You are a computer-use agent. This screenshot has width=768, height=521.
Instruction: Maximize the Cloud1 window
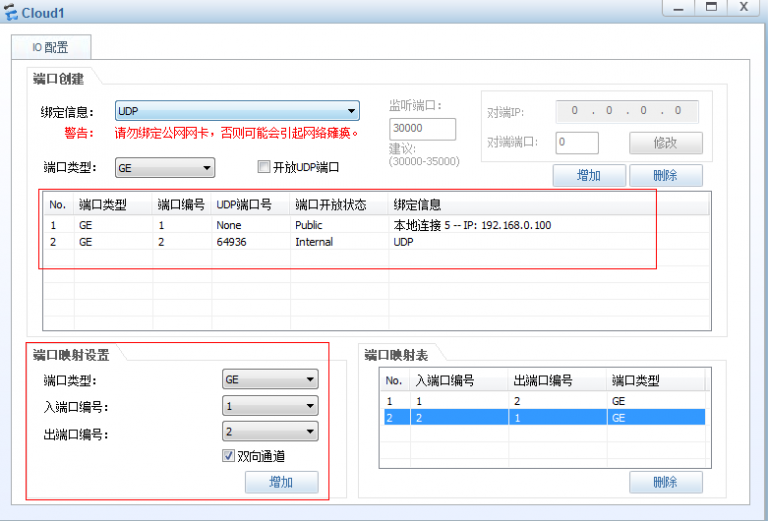click(x=711, y=7)
